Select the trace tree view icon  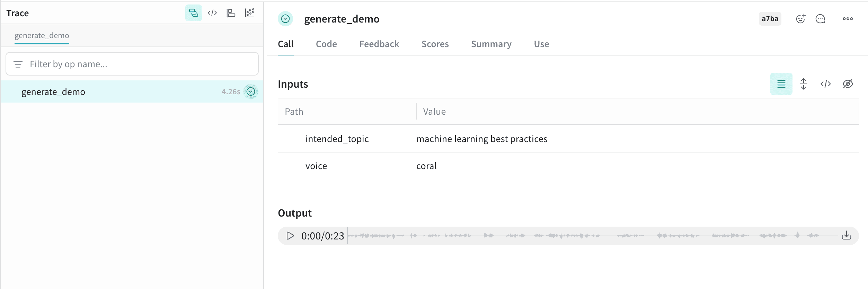coord(193,13)
